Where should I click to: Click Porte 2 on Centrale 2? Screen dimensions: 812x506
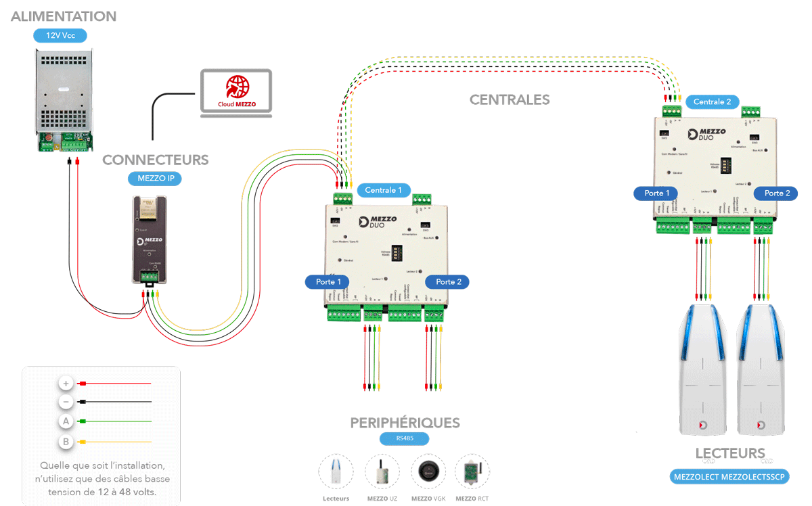tap(777, 193)
